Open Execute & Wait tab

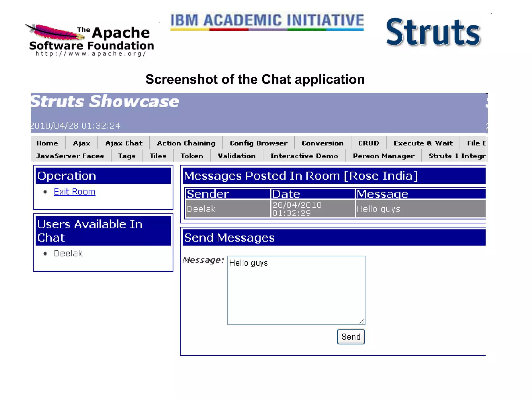click(423, 143)
